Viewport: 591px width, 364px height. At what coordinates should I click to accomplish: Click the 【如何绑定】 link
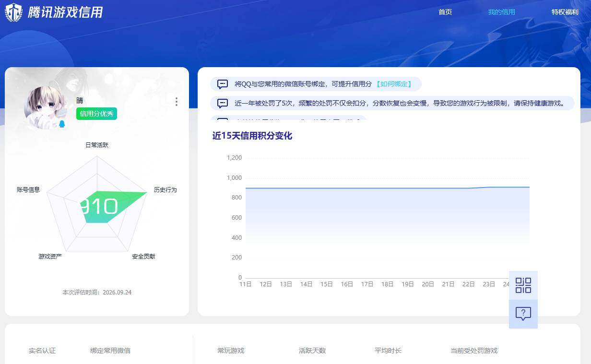393,84
